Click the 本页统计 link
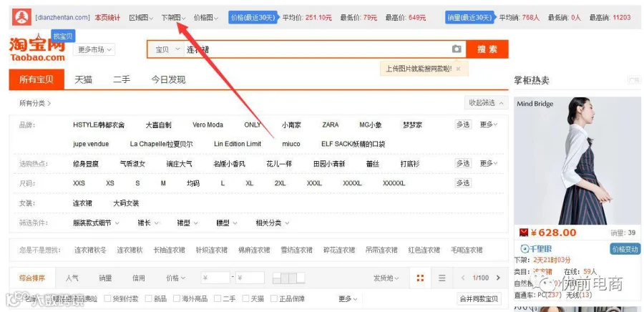 (x=107, y=18)
